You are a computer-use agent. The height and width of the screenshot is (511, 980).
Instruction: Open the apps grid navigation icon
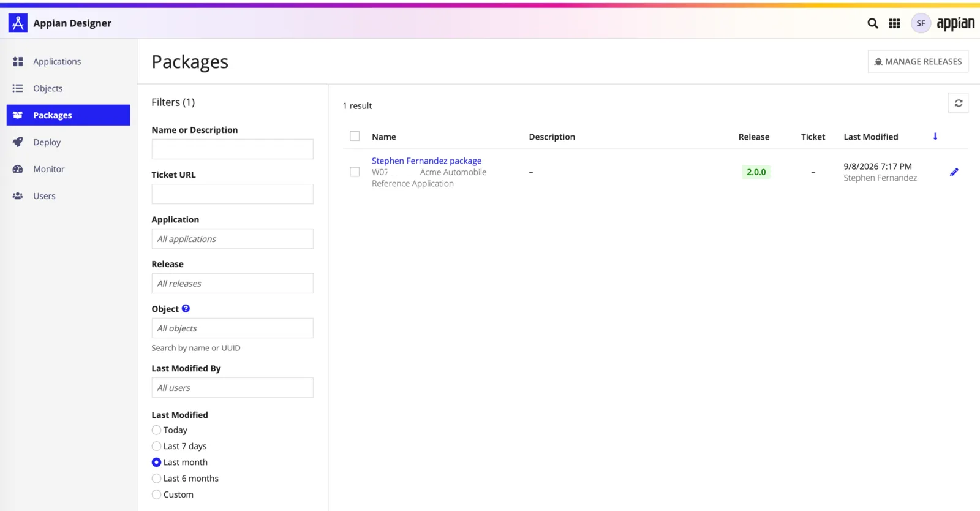[894, 23]
